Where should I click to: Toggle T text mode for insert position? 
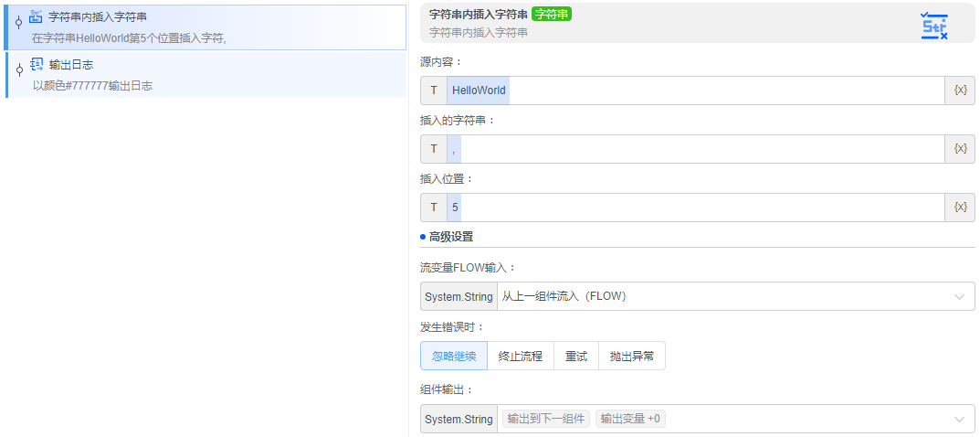434,208
